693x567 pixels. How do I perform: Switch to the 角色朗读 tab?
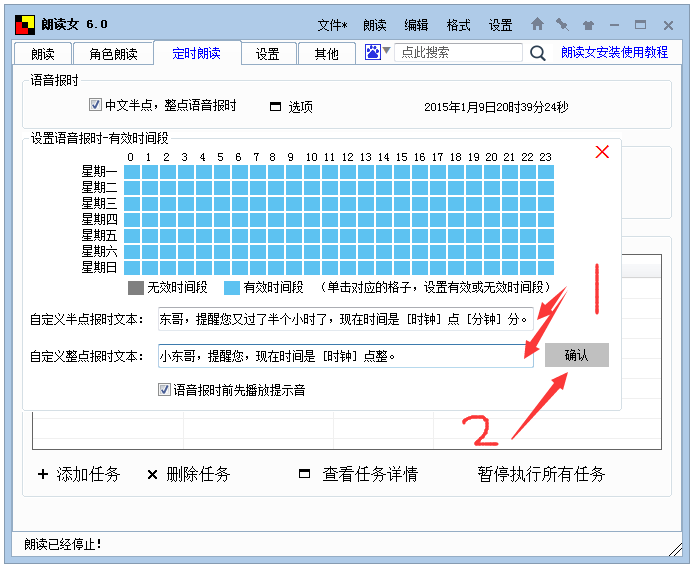pyautogui.click(x=113, y=54)
